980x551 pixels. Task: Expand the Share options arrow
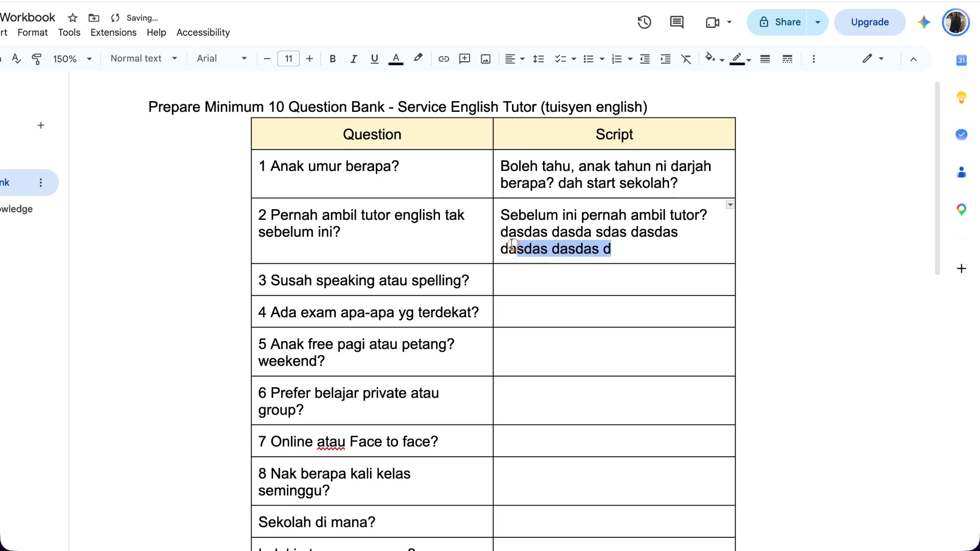pyautogui.click(x=818, y=22)
